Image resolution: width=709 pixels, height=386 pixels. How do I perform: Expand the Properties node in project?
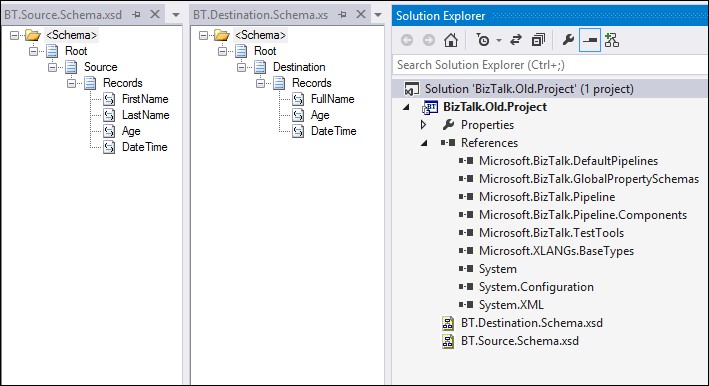[x=423, y=125]
